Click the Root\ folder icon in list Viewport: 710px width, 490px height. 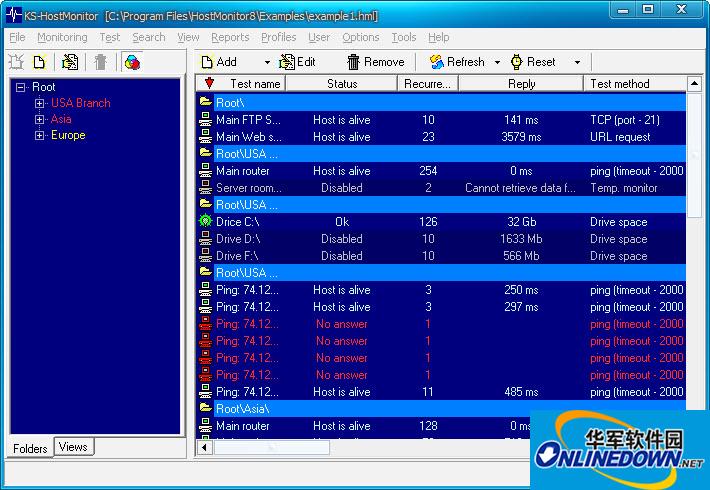click(x=206, y=102)
